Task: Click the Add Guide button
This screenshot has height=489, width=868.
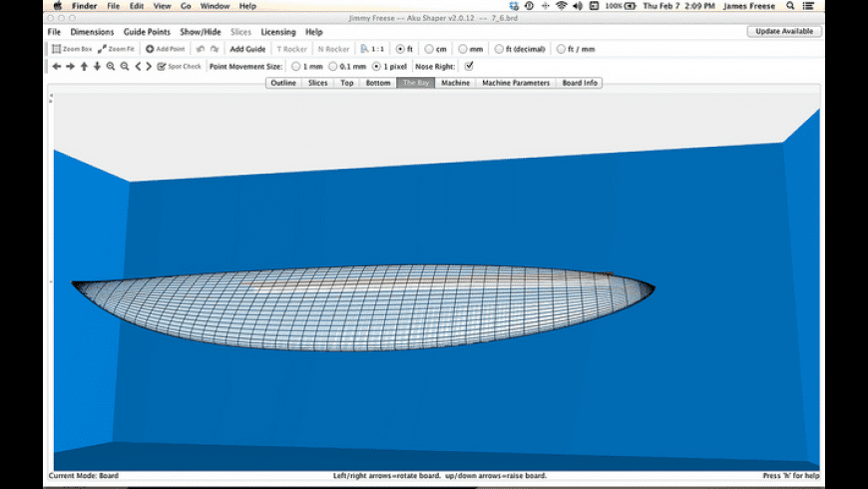Action: tap(247, 49)
